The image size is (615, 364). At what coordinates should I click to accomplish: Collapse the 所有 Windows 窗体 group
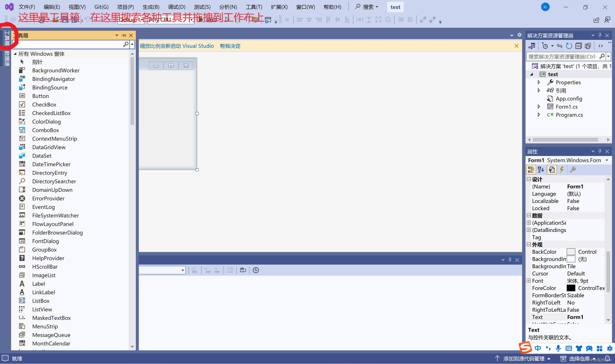coord(15,54)
